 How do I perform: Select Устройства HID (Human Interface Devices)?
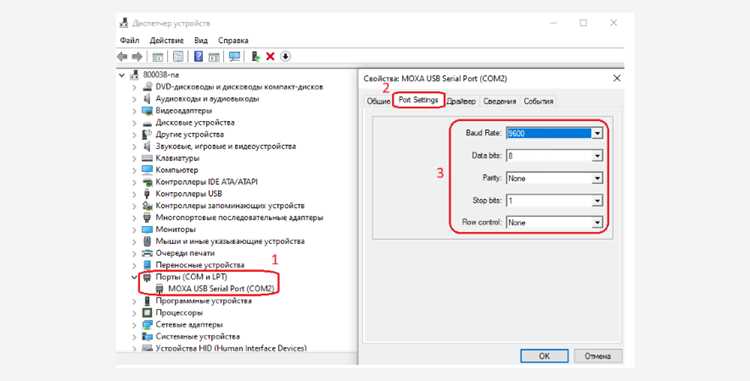tap(231, 348)
